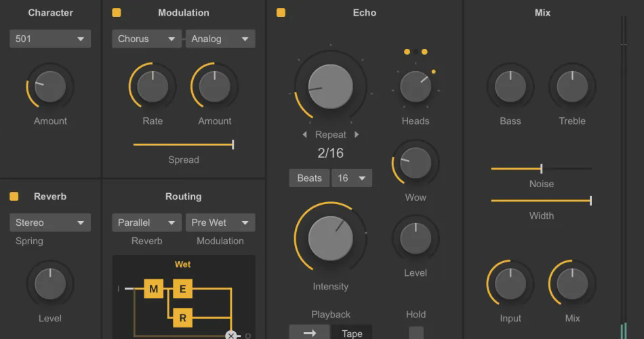This screenshot has height=339, width=644.
Task: Toggle the Reverb section on/off square
Action: click(x=14, y=197)
